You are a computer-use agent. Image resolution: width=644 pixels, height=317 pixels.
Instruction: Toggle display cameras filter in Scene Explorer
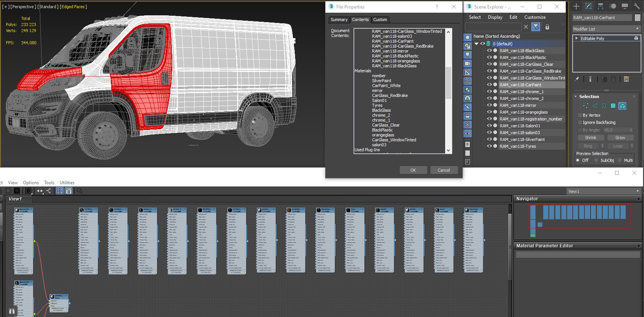pos(467,63)
